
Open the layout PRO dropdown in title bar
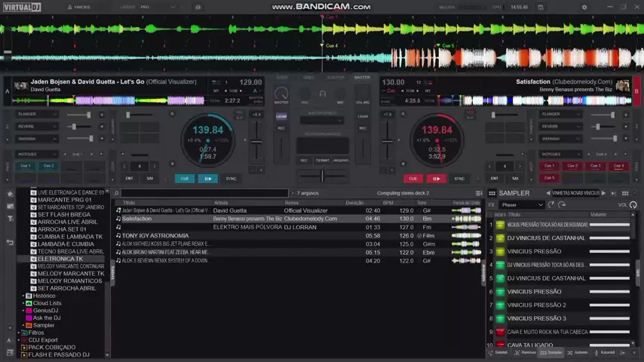tap(158, 7)
